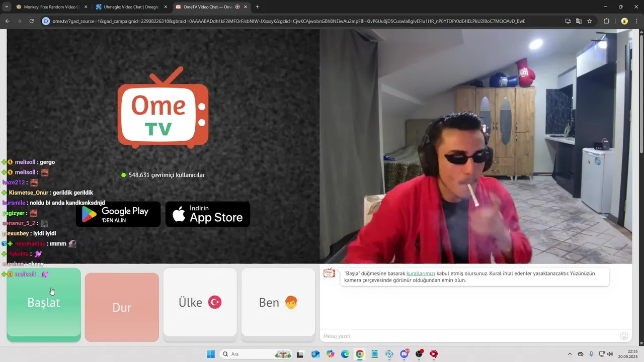This screenshot has height=362, width=644.
Task: Click the OmeTV television logo
Action: (163, 107)
